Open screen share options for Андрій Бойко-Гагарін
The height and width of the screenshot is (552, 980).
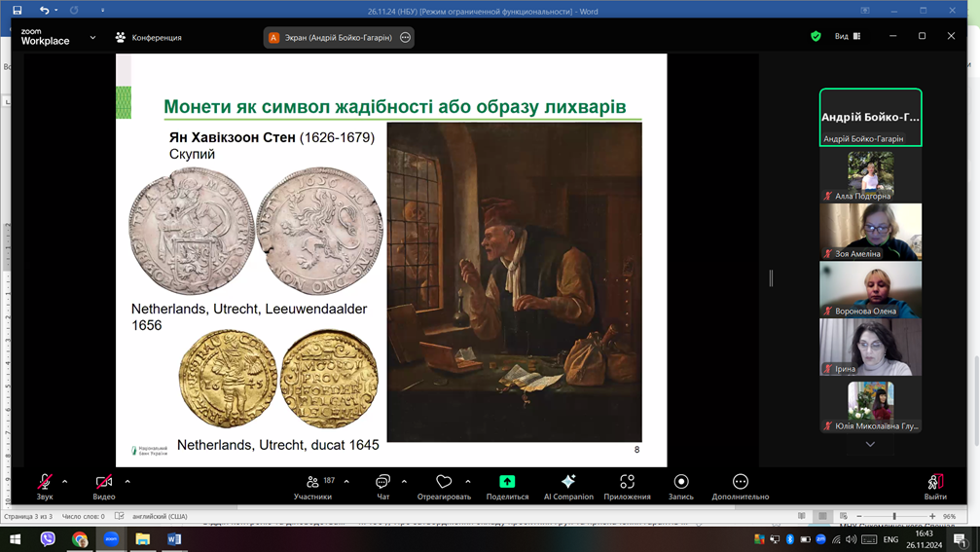(406, 38)
